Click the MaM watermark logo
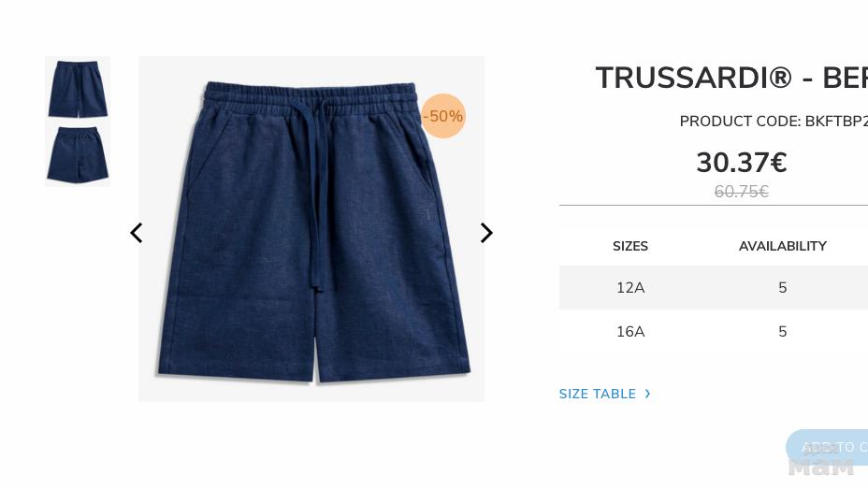 click(821, 467)
